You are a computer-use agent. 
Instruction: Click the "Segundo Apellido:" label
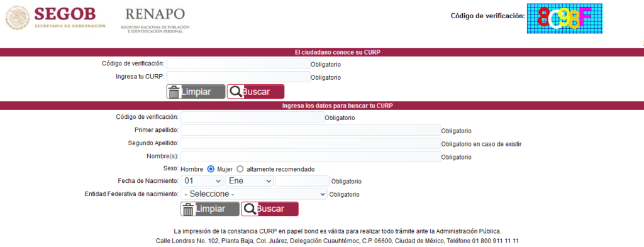153,143
